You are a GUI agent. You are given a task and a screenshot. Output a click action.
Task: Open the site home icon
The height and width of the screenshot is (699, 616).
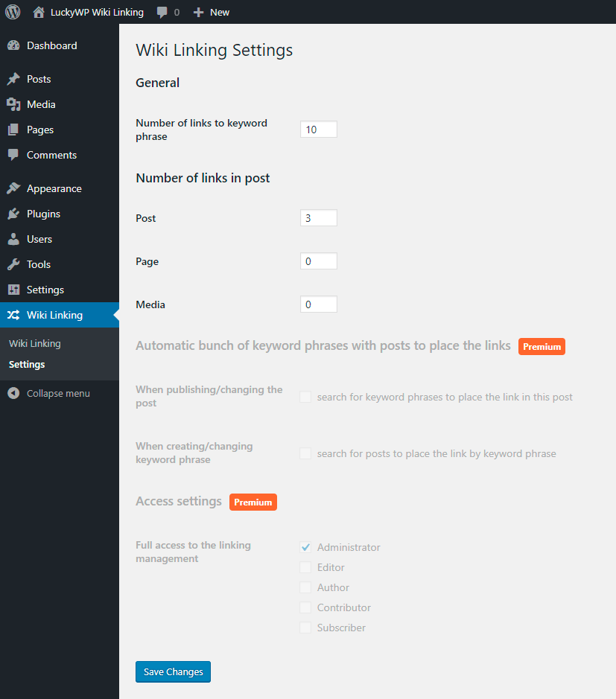pos(39,12)
